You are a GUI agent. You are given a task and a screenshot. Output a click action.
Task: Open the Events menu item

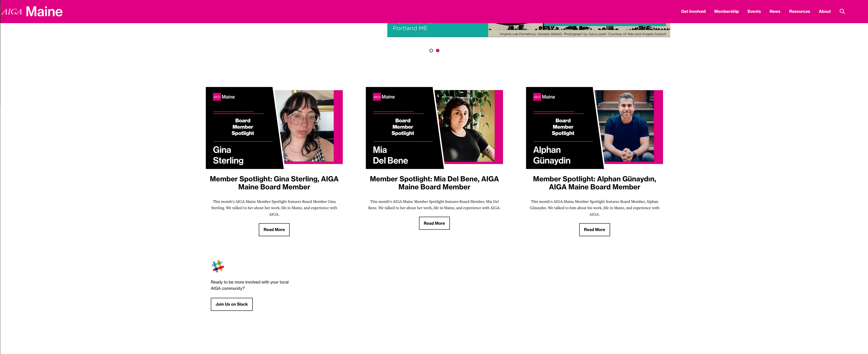pyautogui.click(x=754, y=12)
